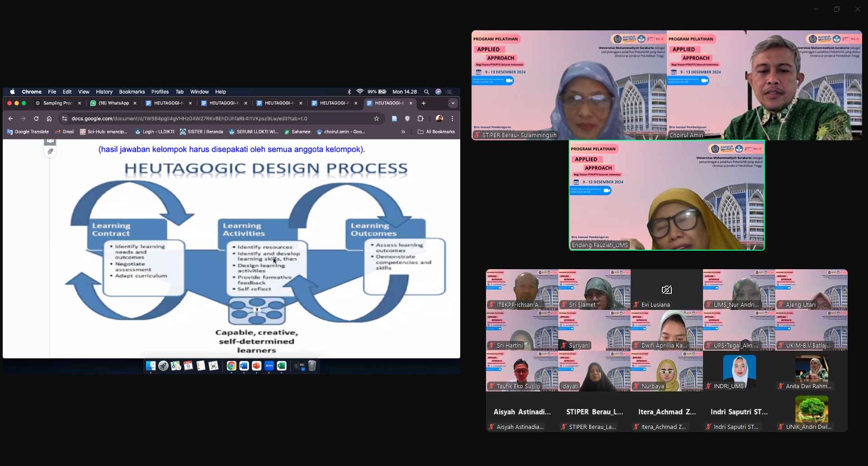Select Choirul Amin video tile
Viewport: 868px width, 466px height.
pos(764,85)
